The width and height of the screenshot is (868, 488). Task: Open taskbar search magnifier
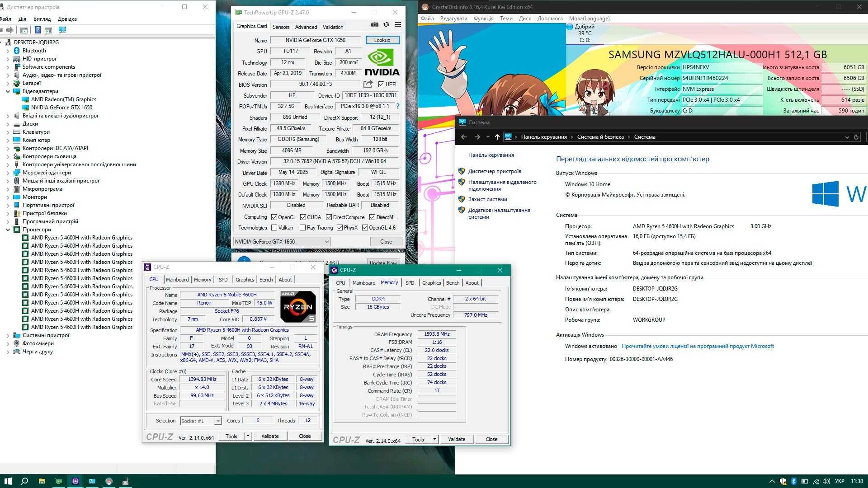[25, 481]
